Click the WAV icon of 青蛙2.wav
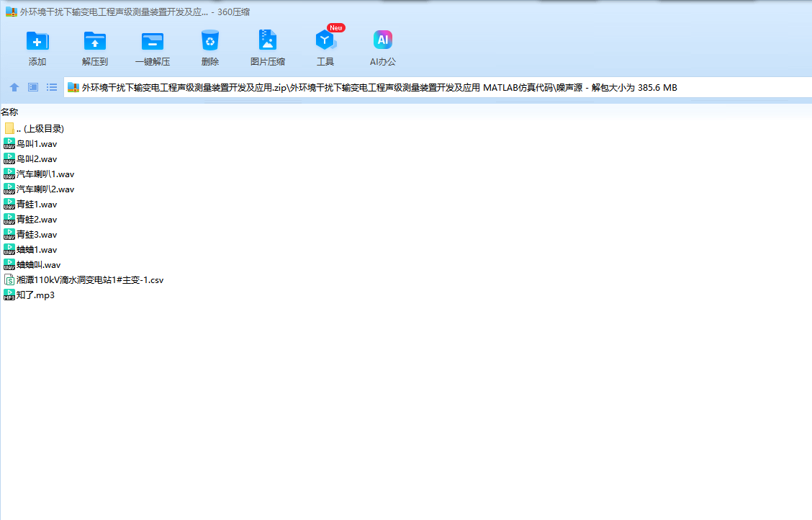 (9, 219)
